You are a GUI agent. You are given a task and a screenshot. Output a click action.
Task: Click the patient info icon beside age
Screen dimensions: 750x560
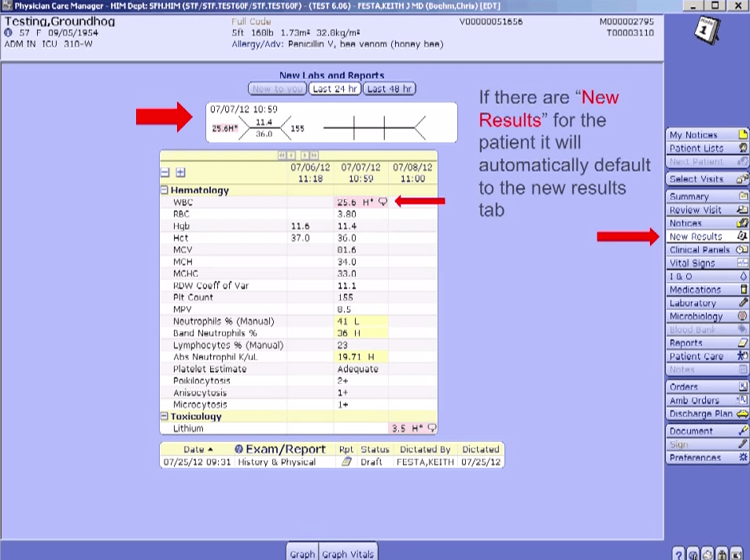(9, 32)
